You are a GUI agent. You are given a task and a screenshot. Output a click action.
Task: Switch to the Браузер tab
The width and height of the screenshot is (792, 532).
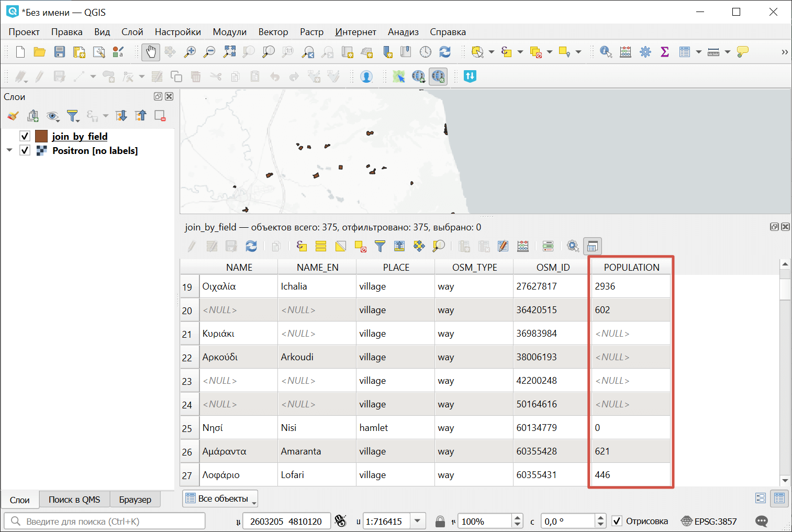click(x=135, y=500)
